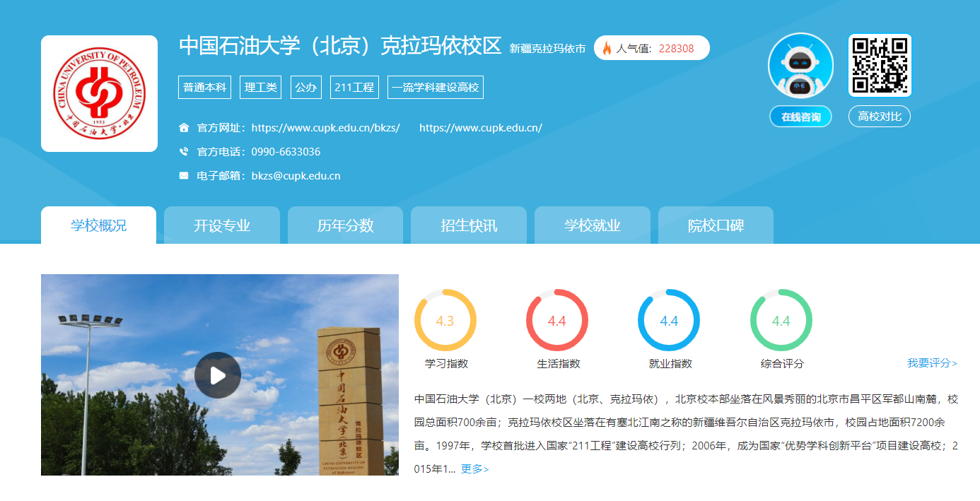Click the flame popularity icon
980x501 pixels.
607,49
